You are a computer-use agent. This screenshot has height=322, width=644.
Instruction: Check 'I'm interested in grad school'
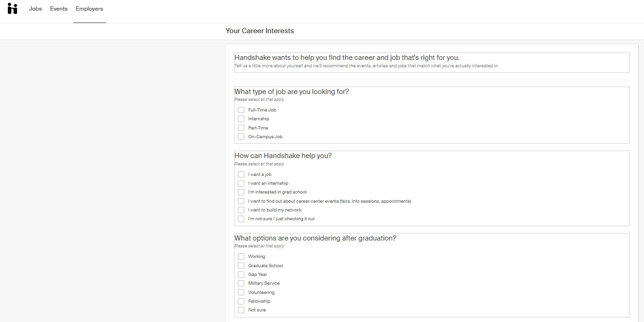(241, 192)
